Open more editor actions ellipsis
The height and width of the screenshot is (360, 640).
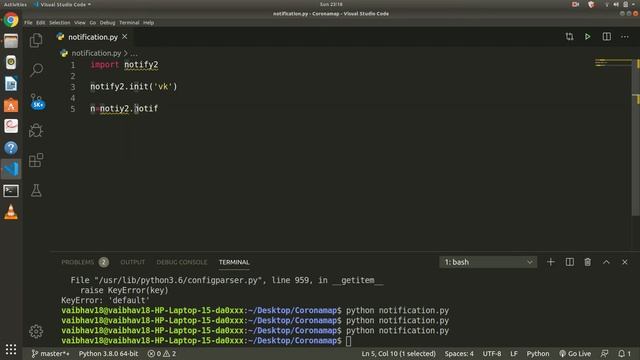click(x=624, y=37)
